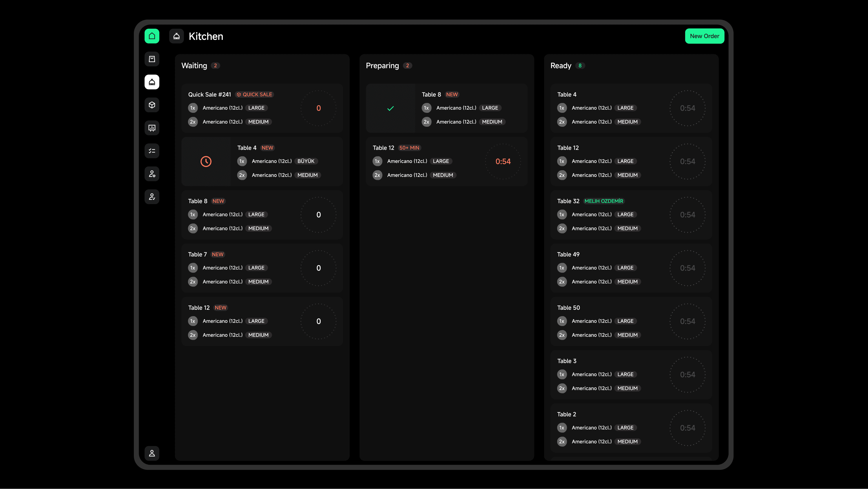Click the orange clock on Table 4

click(x=206, y=162)
